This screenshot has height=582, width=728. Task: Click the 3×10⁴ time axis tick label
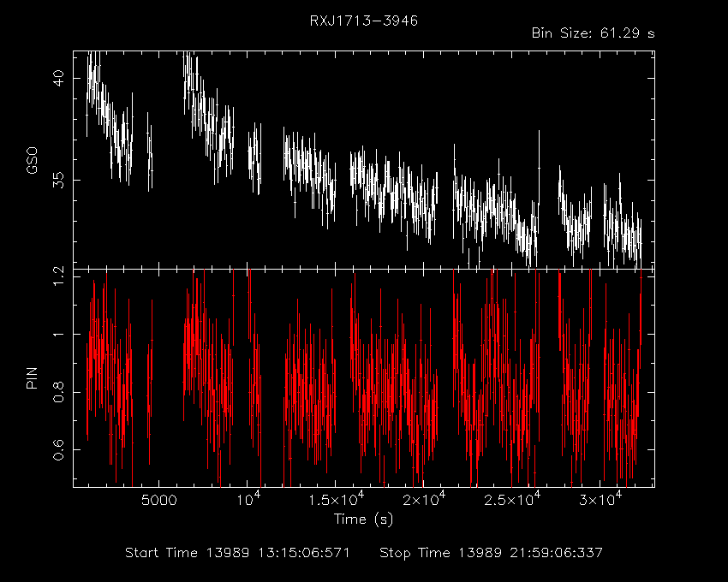[600, 498]
